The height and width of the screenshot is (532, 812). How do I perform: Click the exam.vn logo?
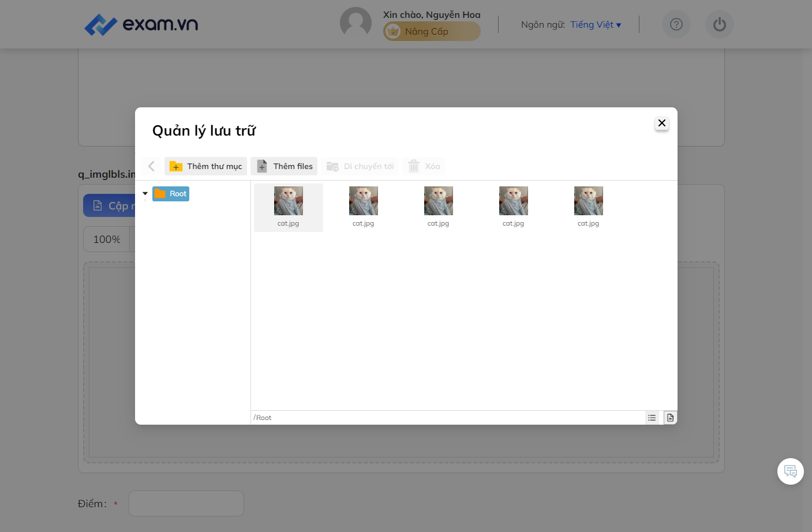tap(141, 24)
